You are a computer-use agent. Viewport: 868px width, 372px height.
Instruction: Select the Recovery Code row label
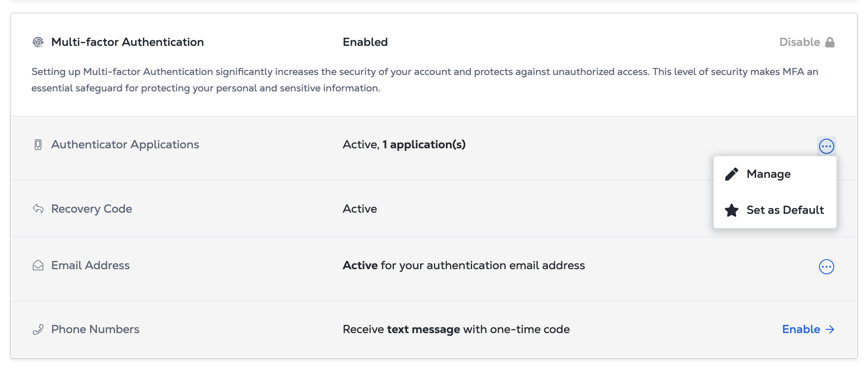pos(92,209)
